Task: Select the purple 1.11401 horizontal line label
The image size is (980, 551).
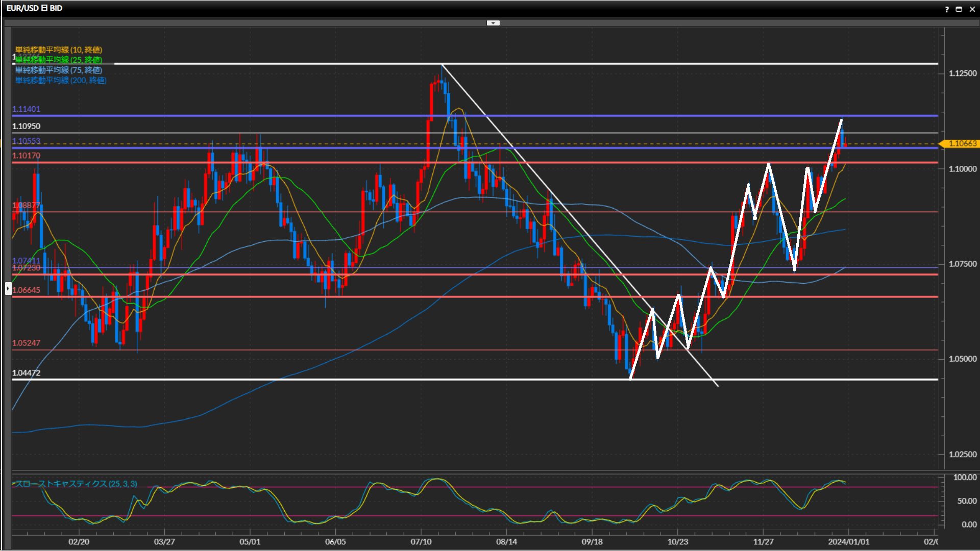Action: [26, 109]
